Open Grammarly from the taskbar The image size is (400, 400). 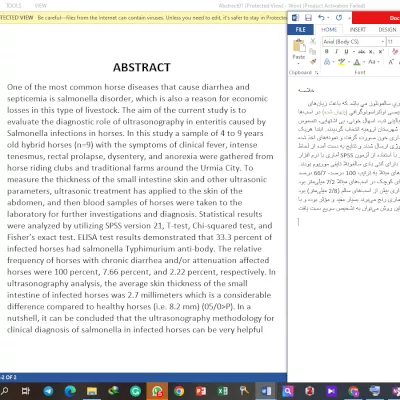pos(135,391)
